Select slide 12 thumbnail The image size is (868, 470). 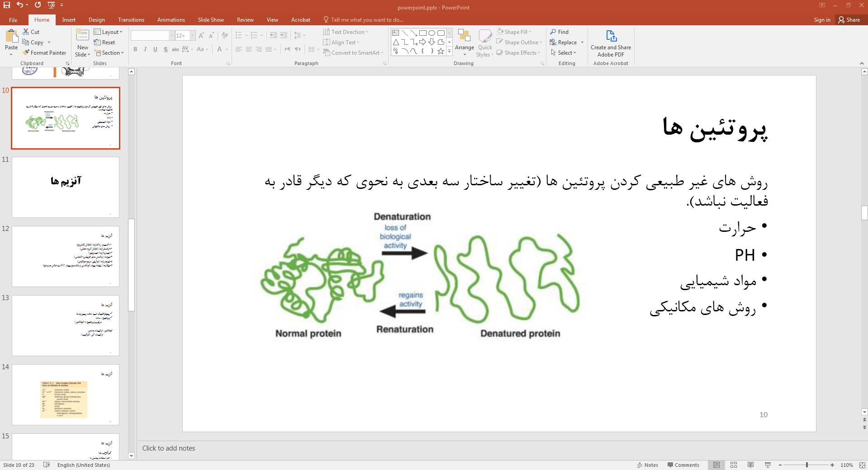pyautogui.click(x=66, y=256)
